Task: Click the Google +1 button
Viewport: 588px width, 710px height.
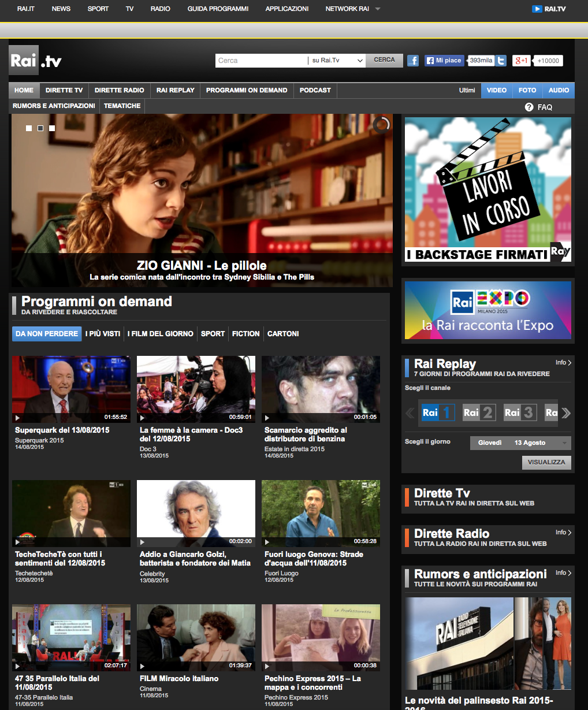Action: click(521, 61)
